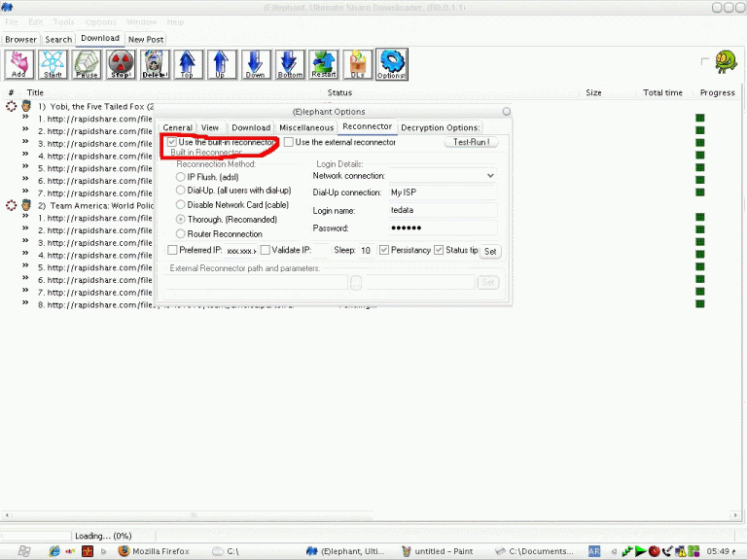This screenshot has height=560, width=747.
Task: Choose IP Flush (adsl) method
Action: (x=181, y=177)
